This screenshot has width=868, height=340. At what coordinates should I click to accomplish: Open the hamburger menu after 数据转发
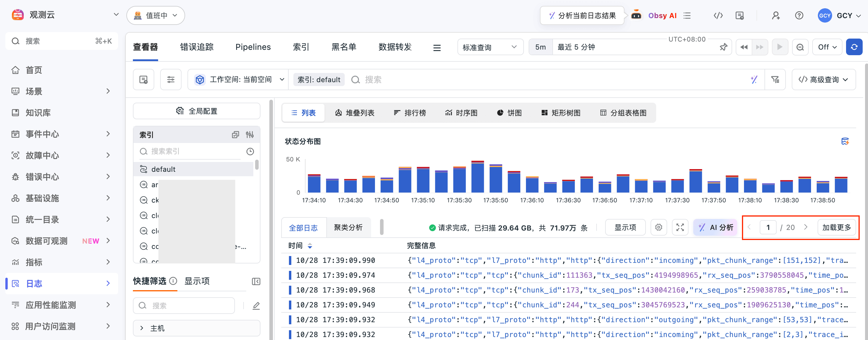pos(437,48)
